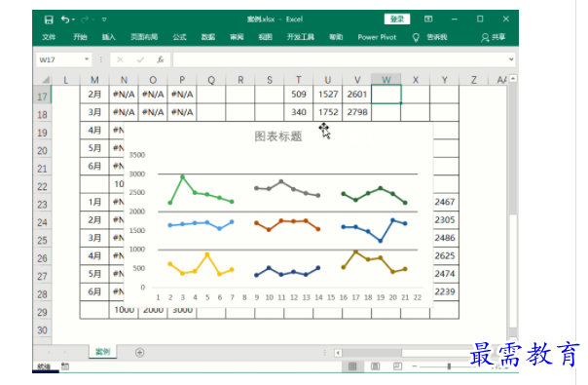Screen dimensions: 588x385
Task: Select row 22 header
Action: [x=42, y=186]
